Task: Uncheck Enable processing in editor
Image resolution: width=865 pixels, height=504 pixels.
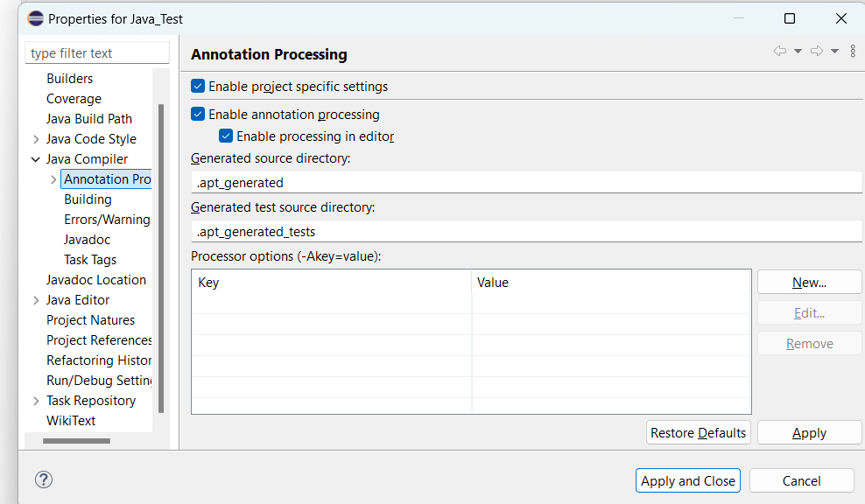Action: [x=226, y=136]
